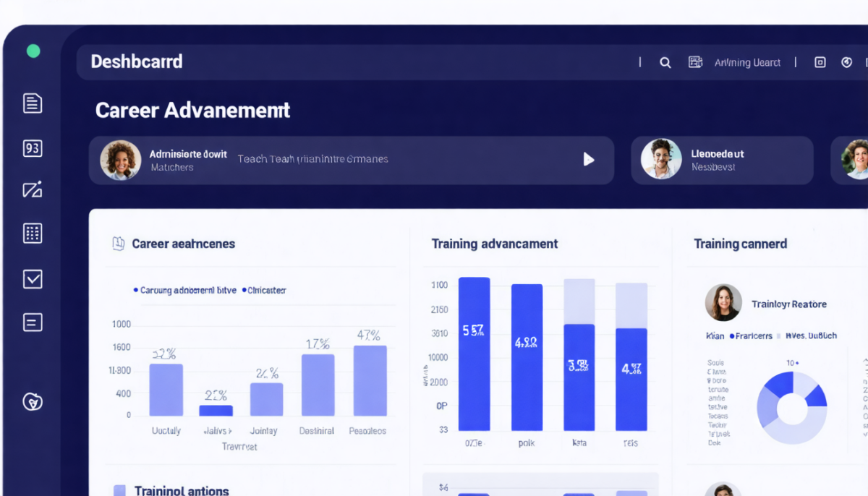Toggle the Caroung adnoerenl bitve legend item
The image size is (868, 496).
pyautogui.click(x=184, y=290)
